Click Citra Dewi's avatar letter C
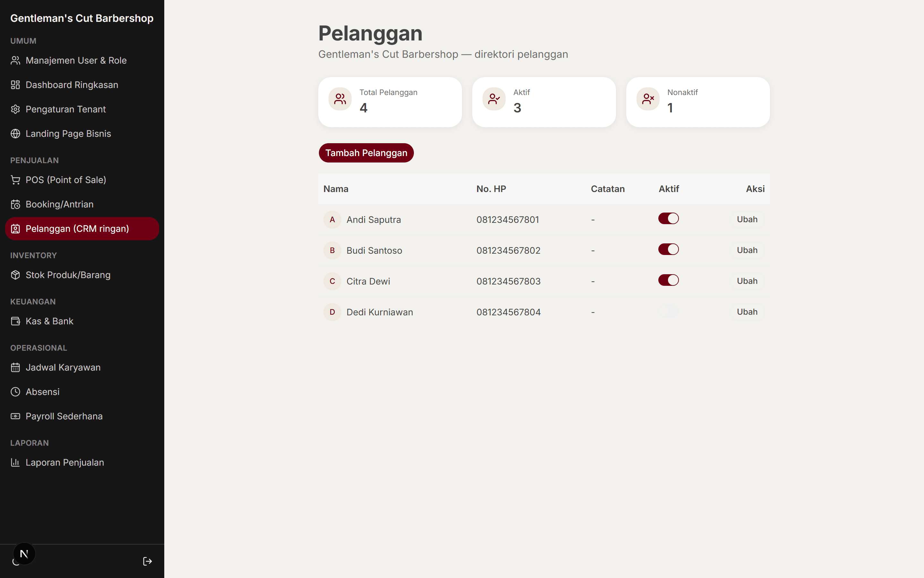The image size is (924, 578). pyautogui.click(x=332, y=281)
